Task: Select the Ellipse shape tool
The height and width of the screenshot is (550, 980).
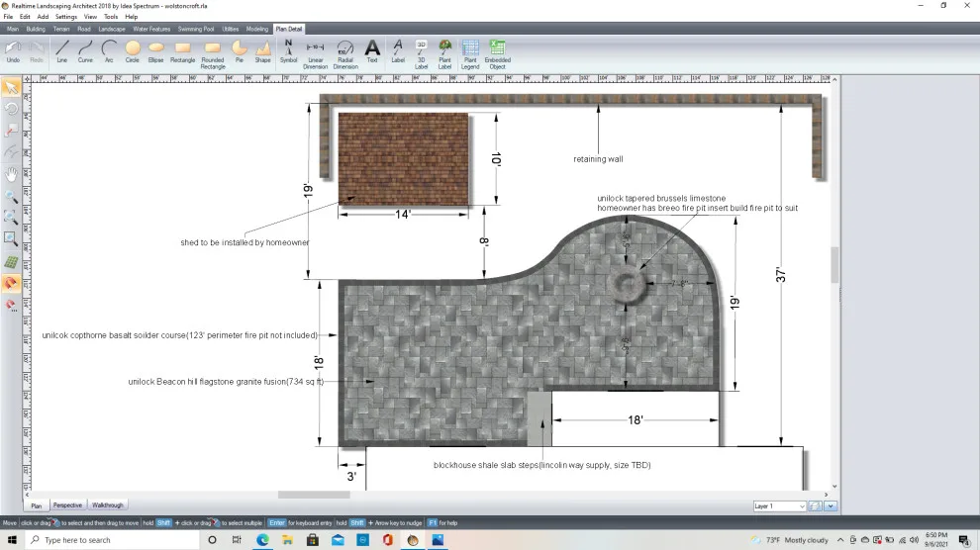Action: click(x=155, y=51)
